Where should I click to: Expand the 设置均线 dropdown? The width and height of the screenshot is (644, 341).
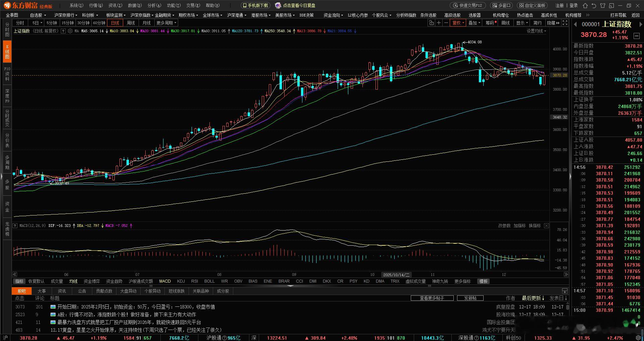(x=536, y=31)
